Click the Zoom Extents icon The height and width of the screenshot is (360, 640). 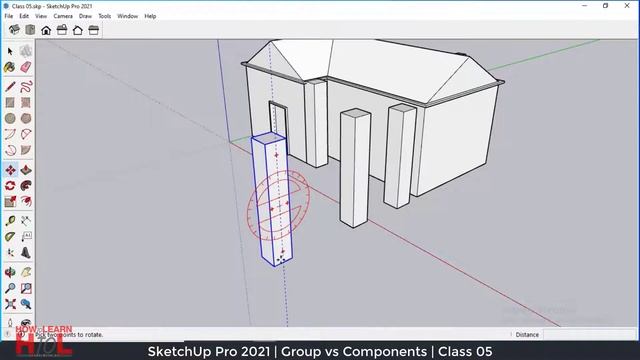[10, 304]
